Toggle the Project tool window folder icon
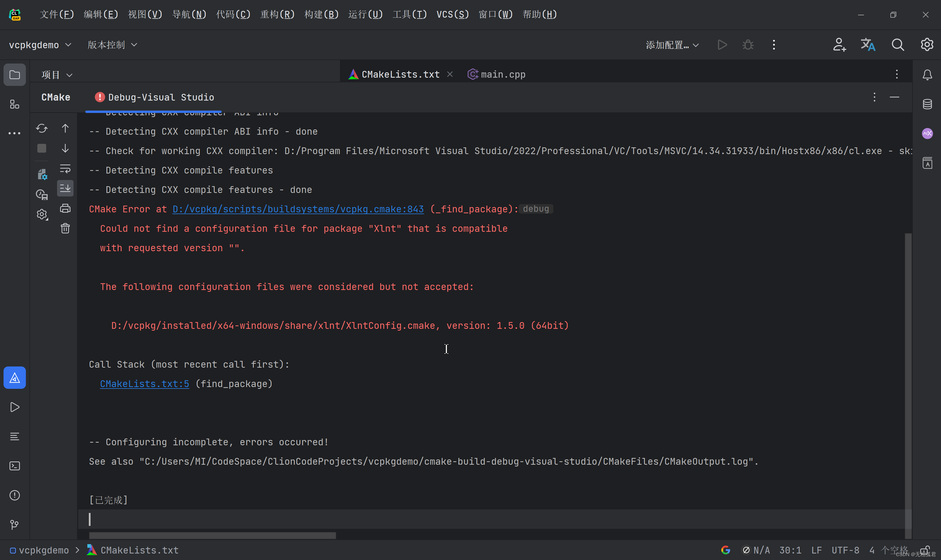This screenshot has width=941, height=560. [14, 75]
